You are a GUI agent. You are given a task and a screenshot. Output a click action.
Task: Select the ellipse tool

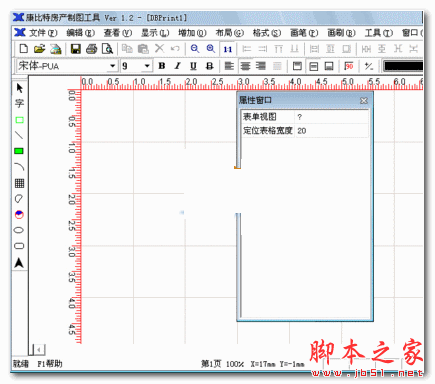[x=19, y=230]
